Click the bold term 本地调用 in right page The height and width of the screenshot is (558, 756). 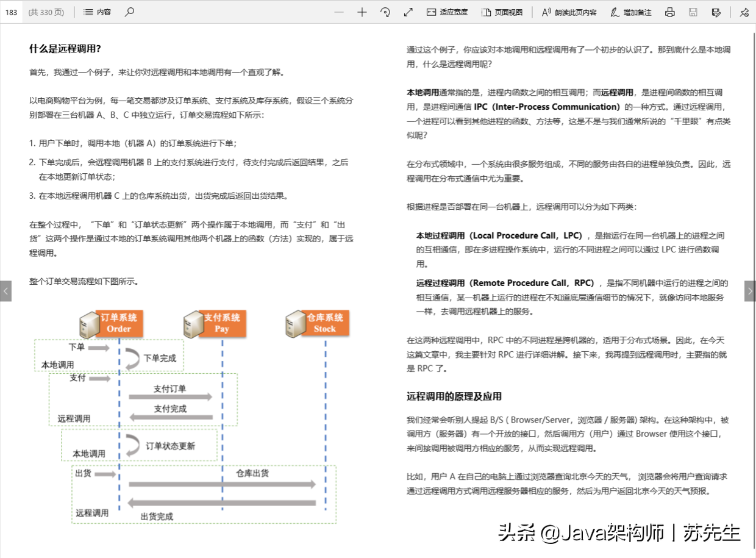tap(423, 93)
